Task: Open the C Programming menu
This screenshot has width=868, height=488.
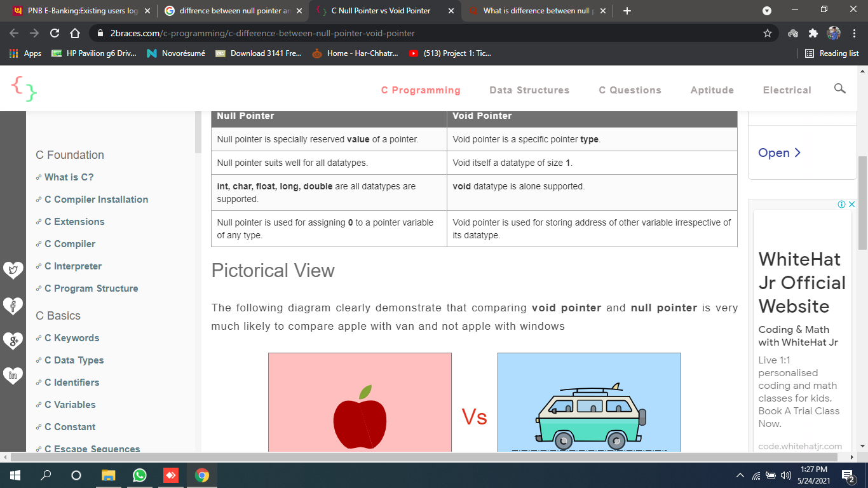Action: click(421, 90)
